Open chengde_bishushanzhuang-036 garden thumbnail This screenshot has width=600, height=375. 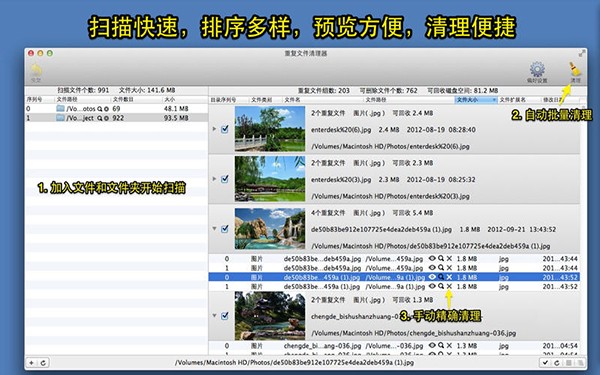pyautogui.click(x=270, y=316)
